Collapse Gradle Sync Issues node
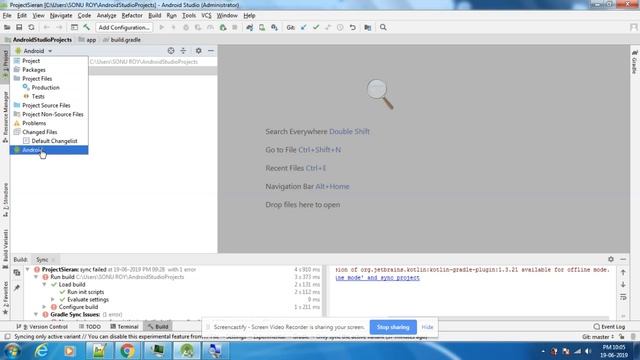Image resolution: width=640 pixels, height=360 pixels. 36,314
